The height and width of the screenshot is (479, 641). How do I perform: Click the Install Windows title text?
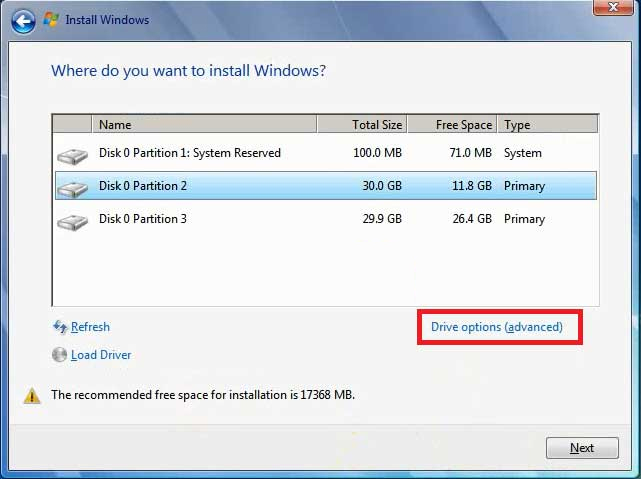click(107, 20)
